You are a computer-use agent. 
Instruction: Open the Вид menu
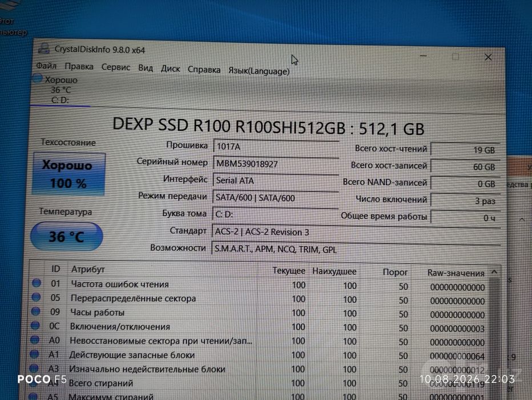pos(145,68)
